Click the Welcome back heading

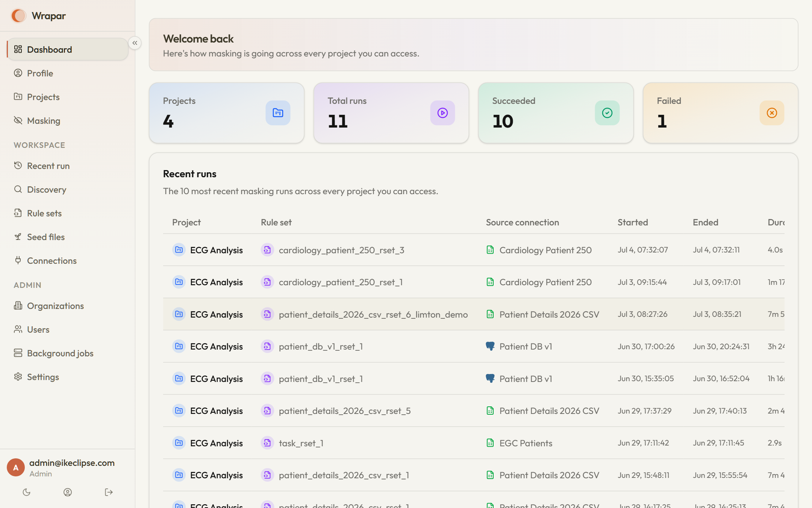coord(198,39)
